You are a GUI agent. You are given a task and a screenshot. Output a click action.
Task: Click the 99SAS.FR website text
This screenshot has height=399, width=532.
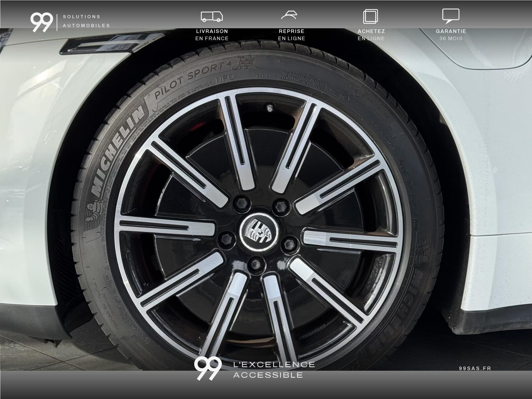click(x=475, y=368)
